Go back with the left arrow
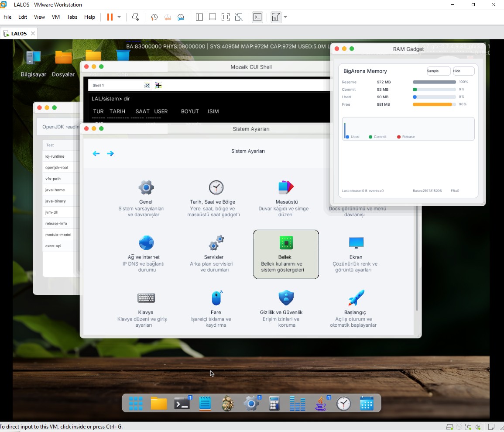504x432 pixels. click(x=96, y=153)
